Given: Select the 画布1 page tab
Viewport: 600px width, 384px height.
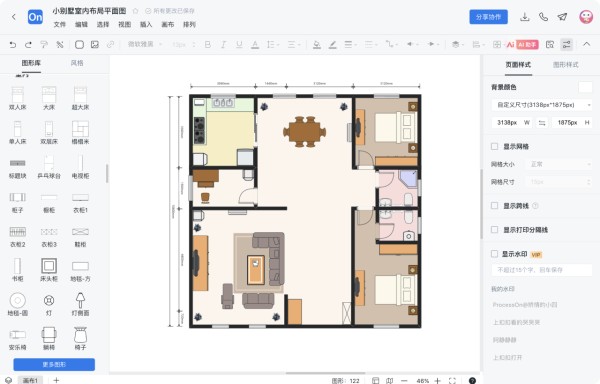Looking at the screenshot, I should point(30,380).
